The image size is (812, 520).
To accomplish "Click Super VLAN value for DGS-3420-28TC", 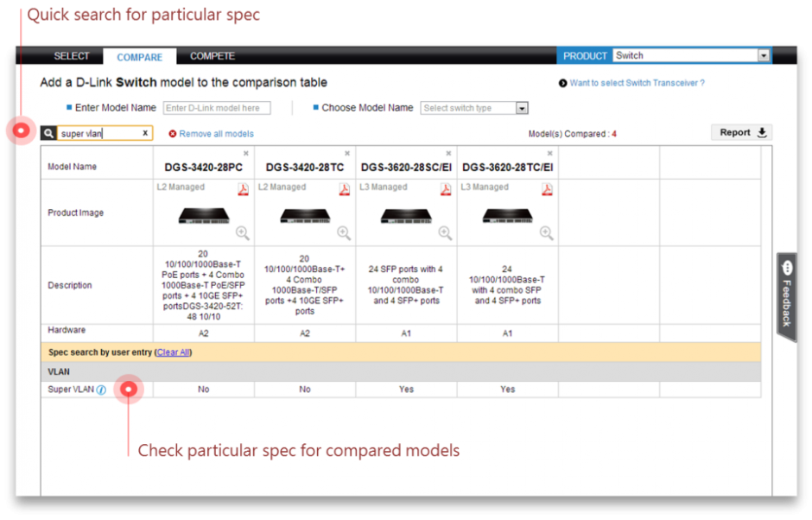I will 305,390.
